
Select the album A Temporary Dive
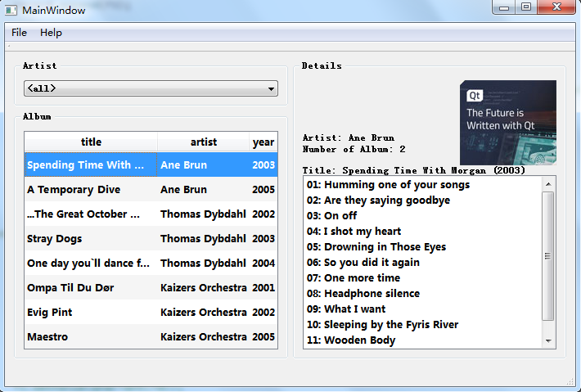tap(91, 189)
